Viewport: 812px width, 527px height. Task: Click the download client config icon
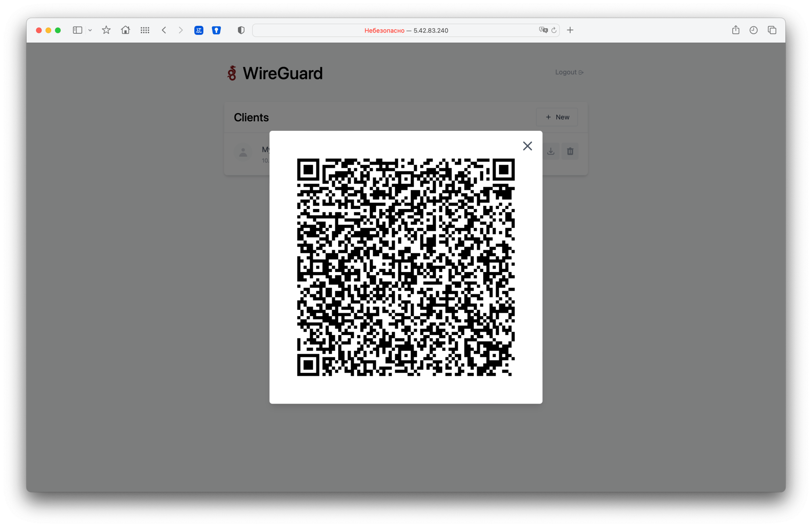551,151
